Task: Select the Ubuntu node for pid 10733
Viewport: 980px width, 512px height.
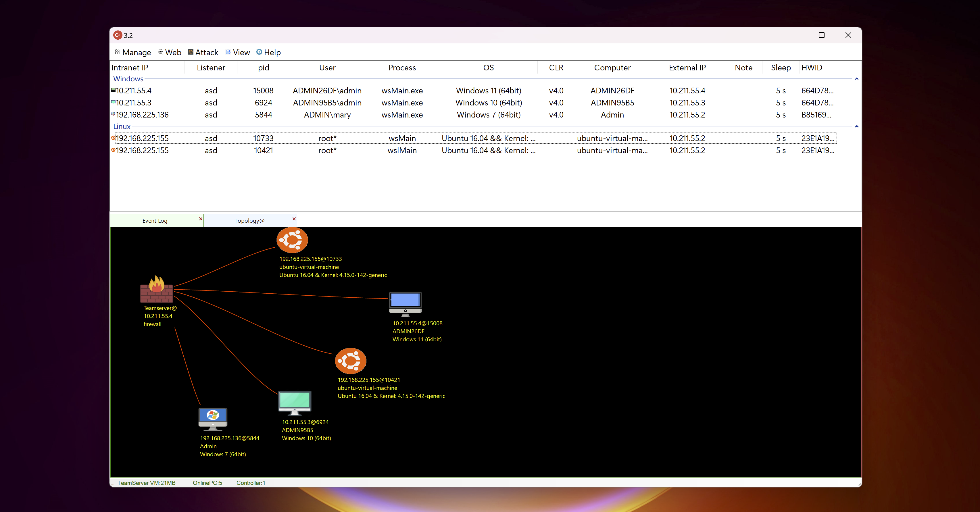Action: tap(292, 240)
